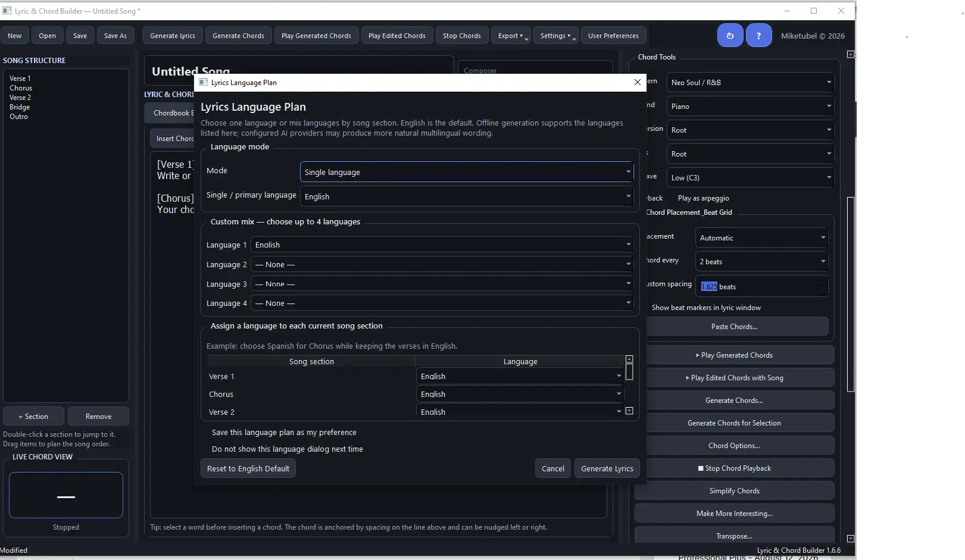Click the Paste Chords... button
This screenshot has height=560, width=965.
coord(734,326)
